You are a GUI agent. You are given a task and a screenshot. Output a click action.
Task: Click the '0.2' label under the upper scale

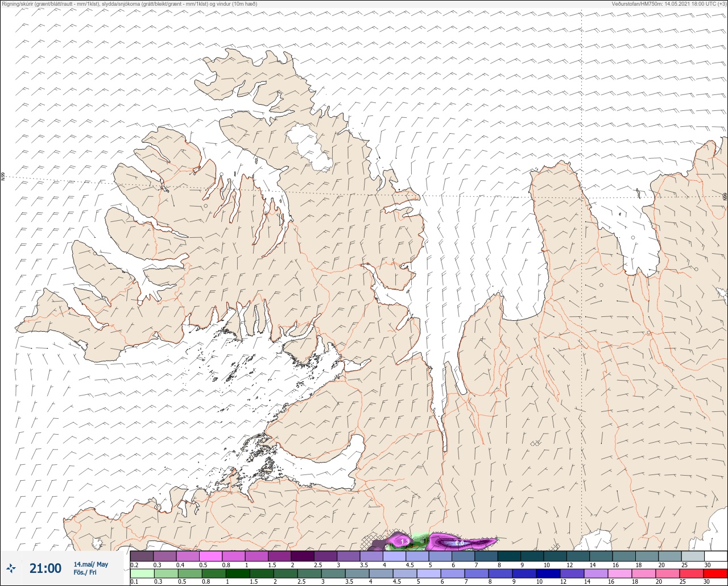coord(134,564)
